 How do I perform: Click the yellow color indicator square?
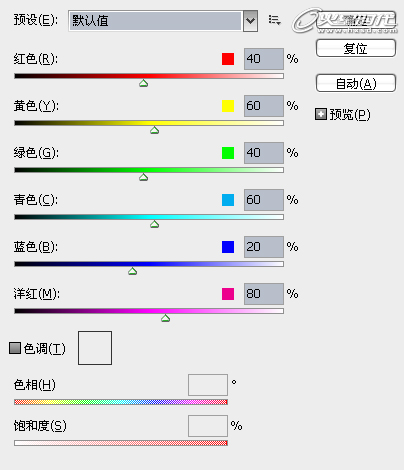coord(228,106)
